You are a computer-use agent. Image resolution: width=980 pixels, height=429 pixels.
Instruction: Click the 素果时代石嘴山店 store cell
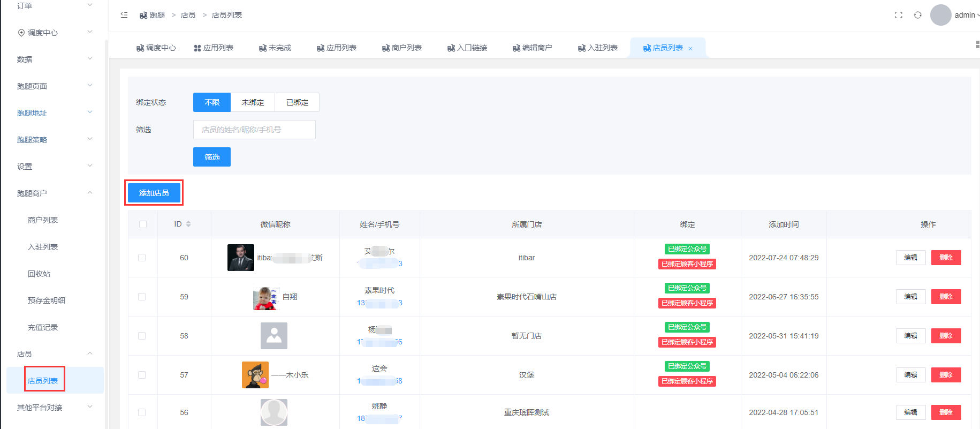coord(527,297)
